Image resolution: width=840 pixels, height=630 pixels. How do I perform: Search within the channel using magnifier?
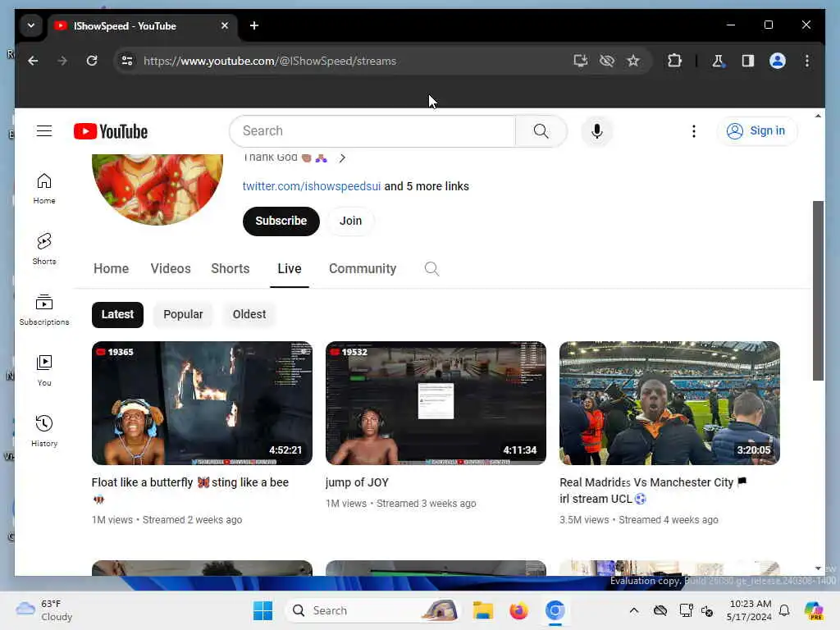pos(431,268)
